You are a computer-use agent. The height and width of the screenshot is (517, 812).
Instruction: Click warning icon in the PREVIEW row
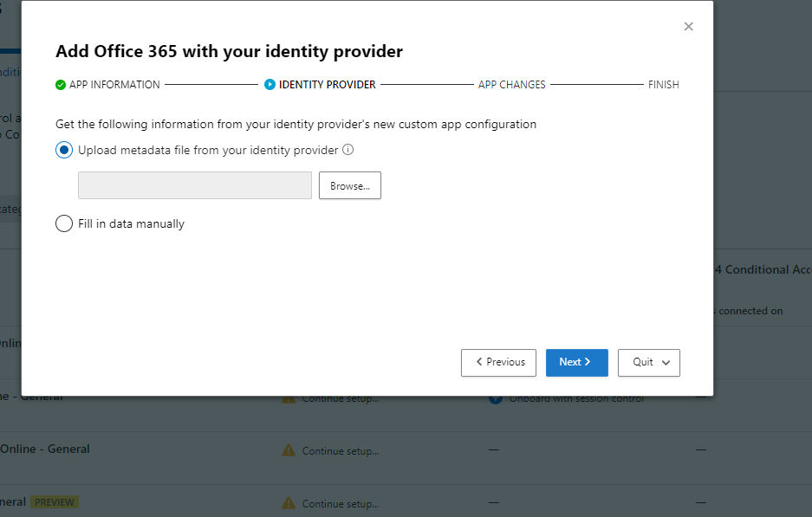coord(289,503)
